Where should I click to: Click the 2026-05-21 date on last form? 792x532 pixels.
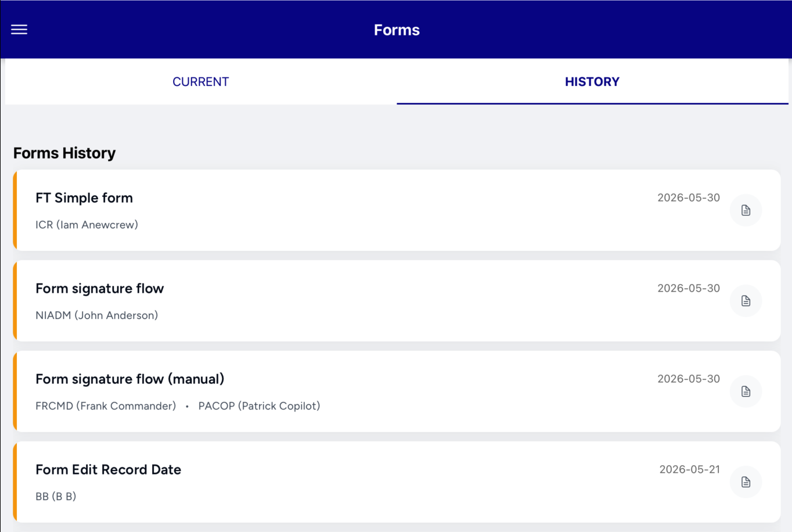click(x=689, y=469)
